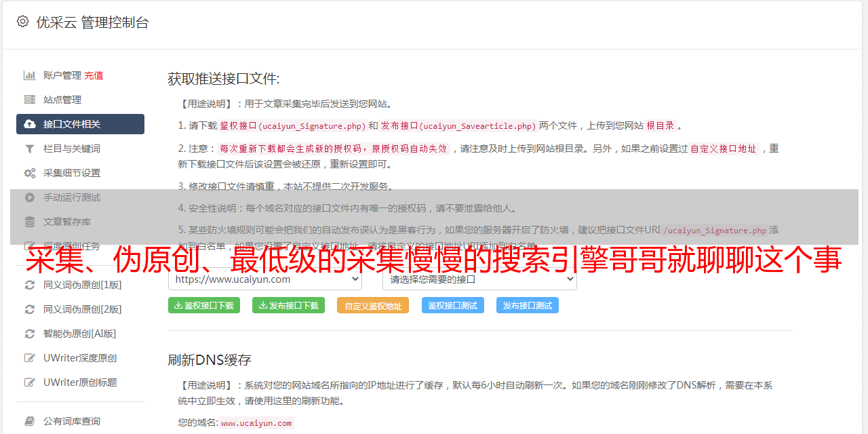
Task: Click the 自定义接口地址 highlighted text
Action: click(723, 149)
